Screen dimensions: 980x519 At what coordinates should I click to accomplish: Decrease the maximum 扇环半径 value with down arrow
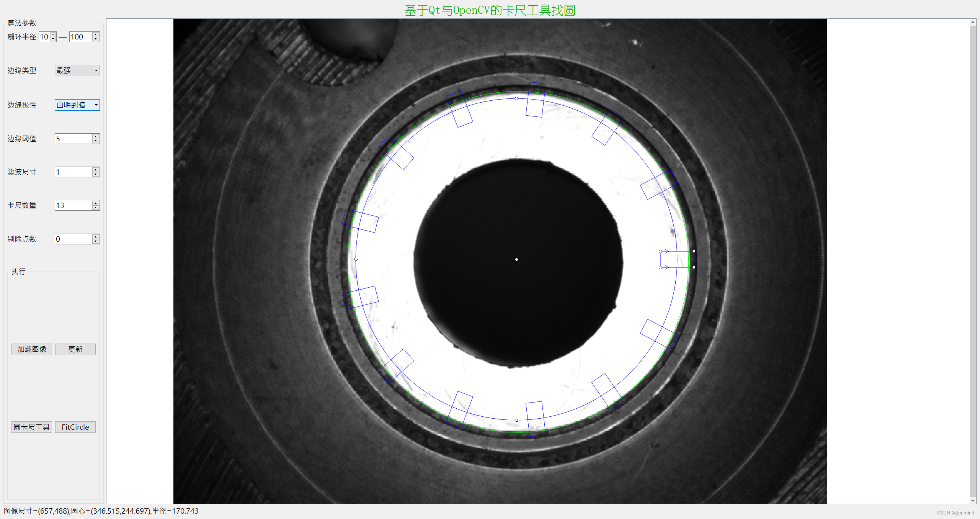[96, 39]
